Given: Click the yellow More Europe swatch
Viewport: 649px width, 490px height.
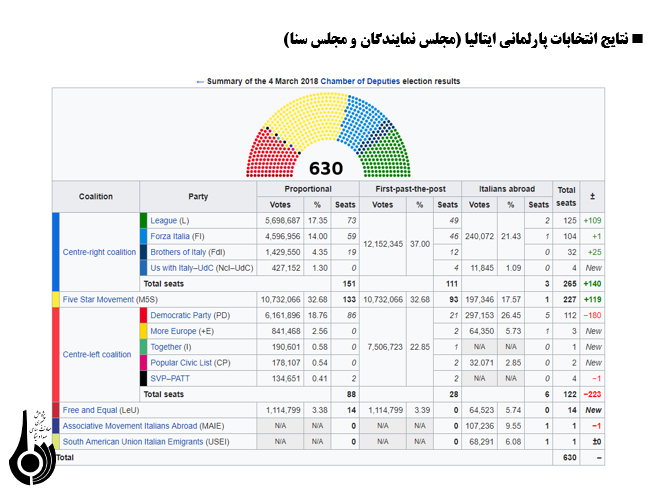Looking at the screenshot, I should click(143, 331).
